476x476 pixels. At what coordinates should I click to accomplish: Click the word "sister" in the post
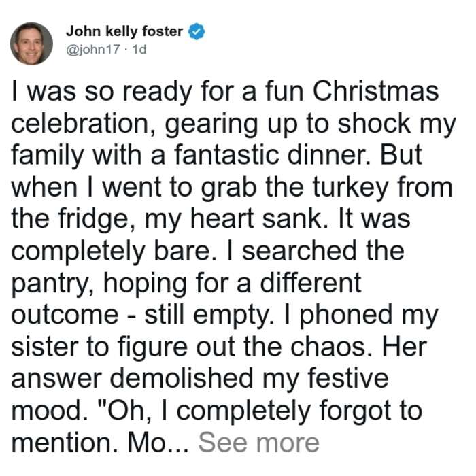coord(45,347)
